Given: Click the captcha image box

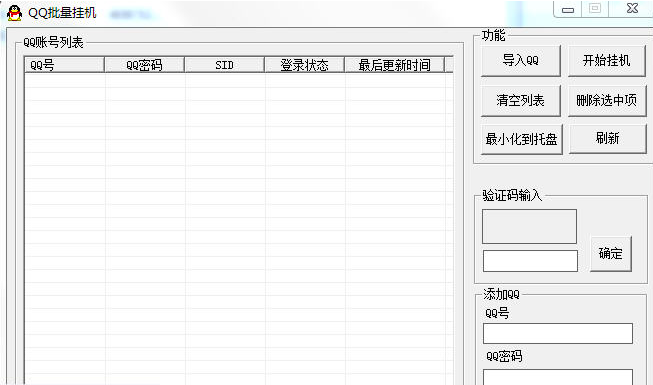Looking at the screenshot, I should (529, 226).
